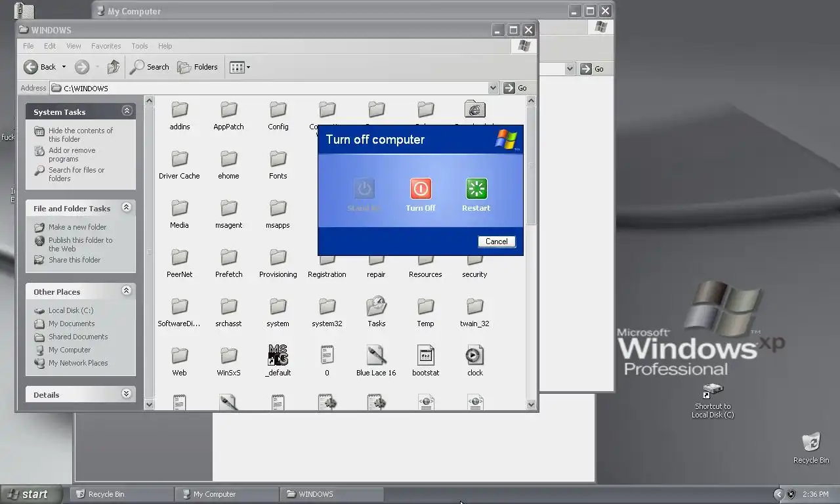Select the twain_32 folder

pos(474,306)
